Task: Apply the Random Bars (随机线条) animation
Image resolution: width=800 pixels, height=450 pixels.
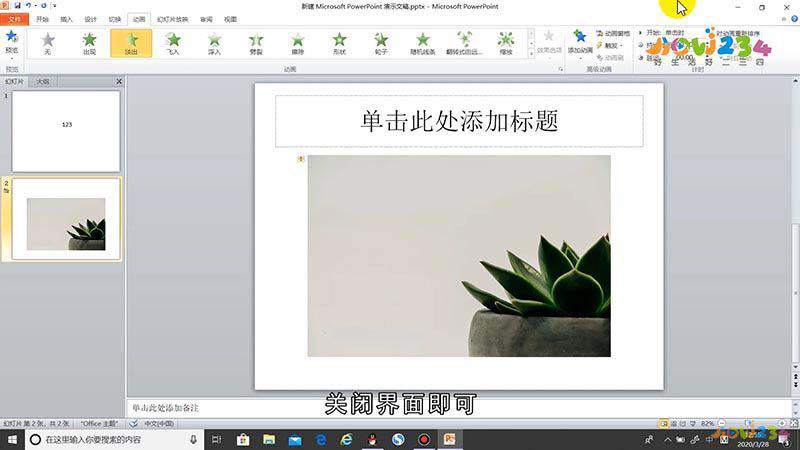Action: pos(423,43)
